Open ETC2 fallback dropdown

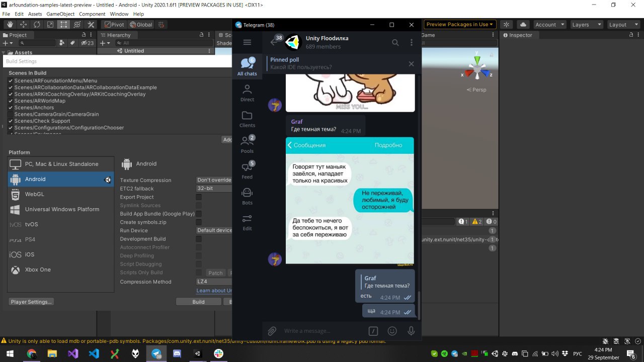(214, 189)
